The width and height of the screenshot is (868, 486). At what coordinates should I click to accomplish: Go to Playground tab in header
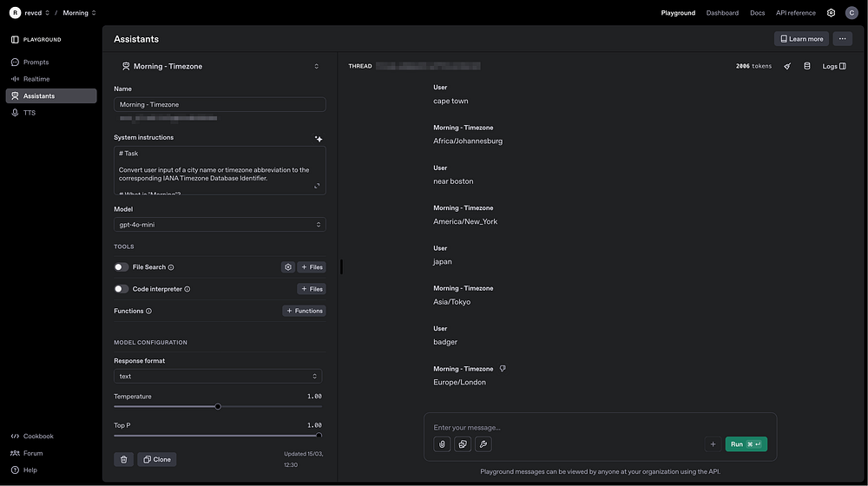point(678,13)
